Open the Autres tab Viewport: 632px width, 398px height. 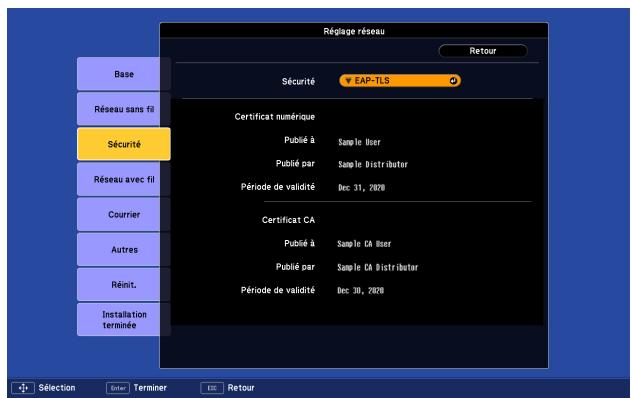click(x=124, y=250)
